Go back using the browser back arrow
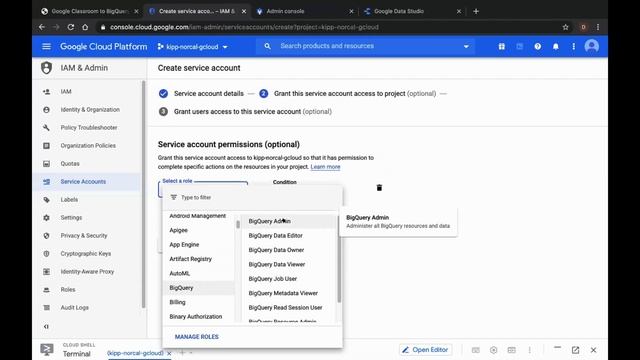The height and width of the screenshot is (360, 640). pos(42,27)
